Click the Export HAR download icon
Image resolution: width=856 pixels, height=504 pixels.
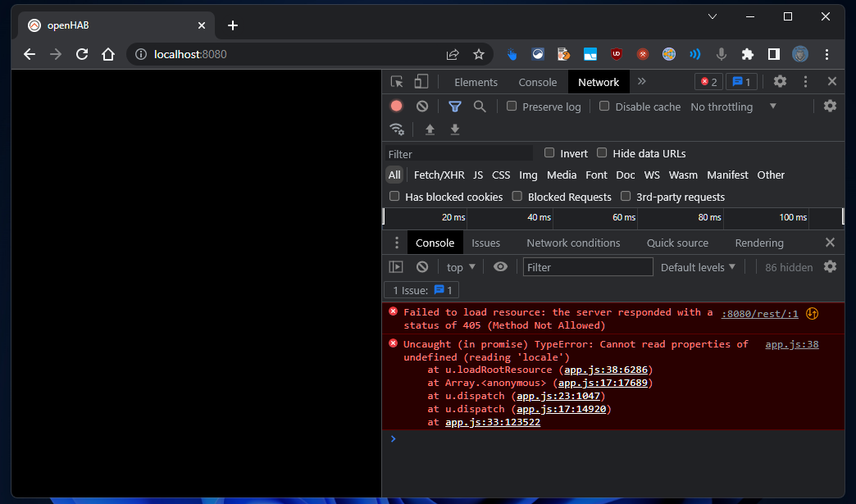[455, 129]
